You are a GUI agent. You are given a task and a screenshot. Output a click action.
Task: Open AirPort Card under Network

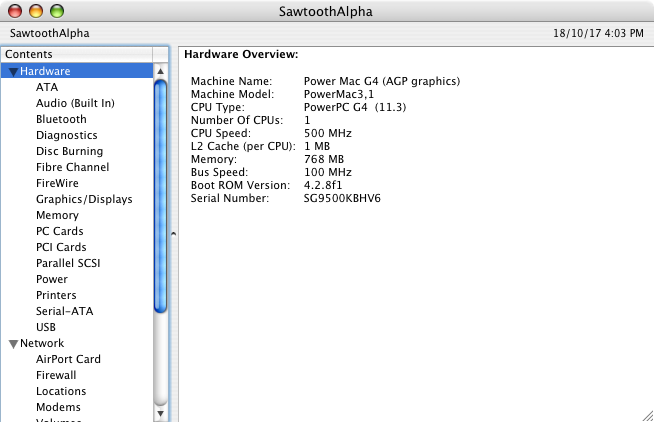click(x=68, y=359)
